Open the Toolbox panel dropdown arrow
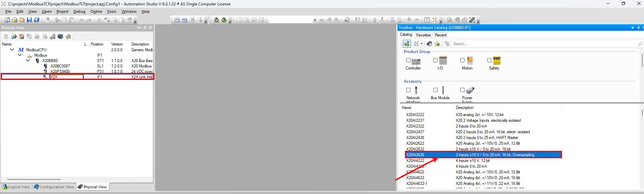Image resolution: width=644 pixels, height=194 pixels. pyautogui.click(x=633, y=28)
